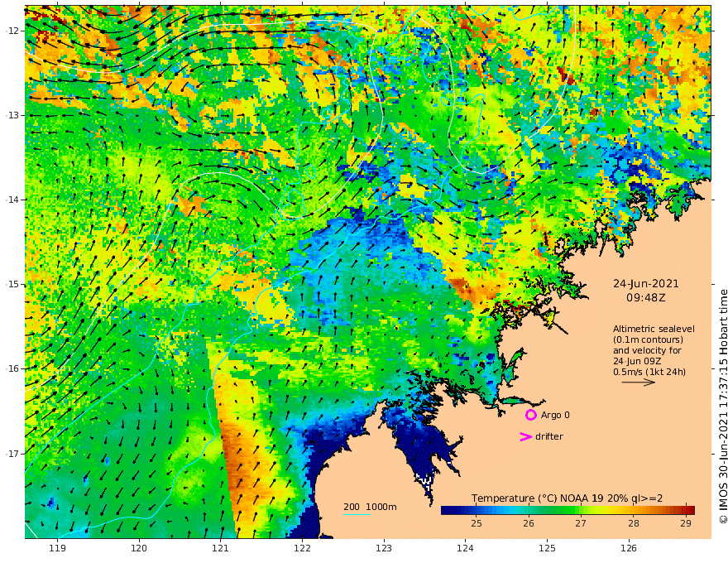This screenshot has height=563, width=728.
Task: Click longitude label 126 on the bottom axis
Action: click(629, 548)
